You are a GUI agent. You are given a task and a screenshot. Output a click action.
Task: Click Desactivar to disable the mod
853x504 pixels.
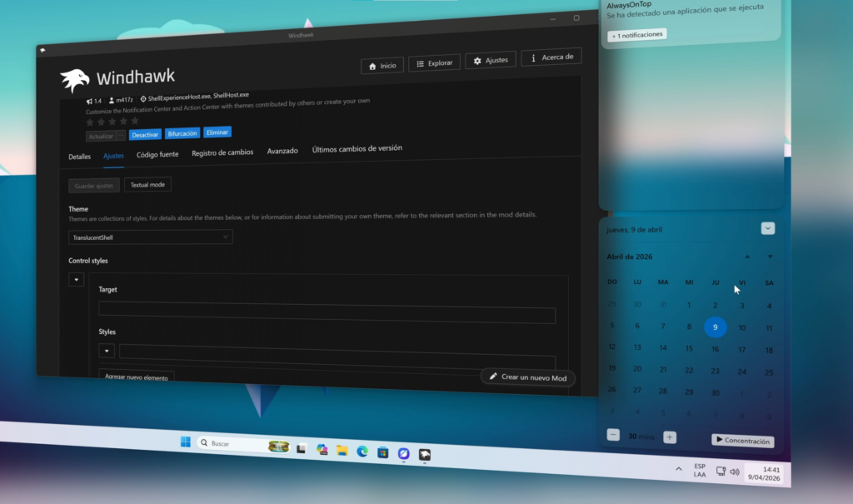(x=145, y=134)
